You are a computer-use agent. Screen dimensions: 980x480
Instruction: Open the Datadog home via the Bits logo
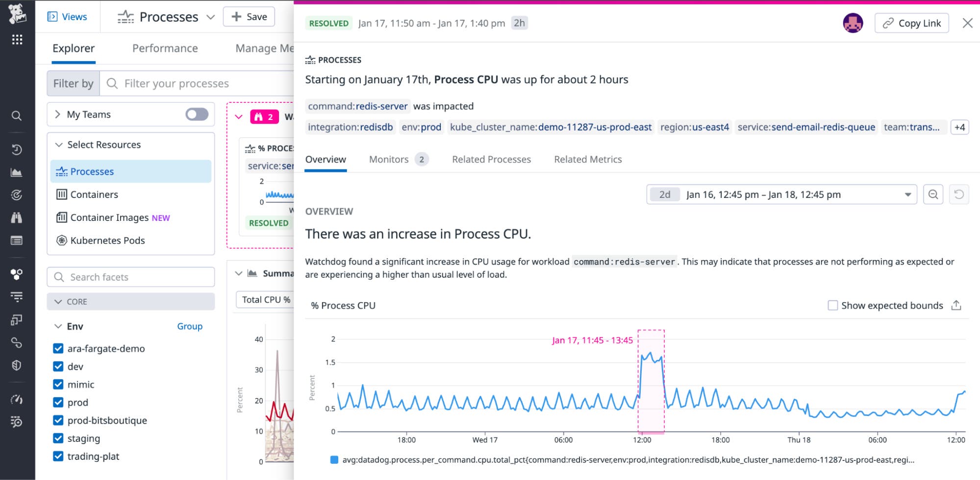tap(17, 12)
